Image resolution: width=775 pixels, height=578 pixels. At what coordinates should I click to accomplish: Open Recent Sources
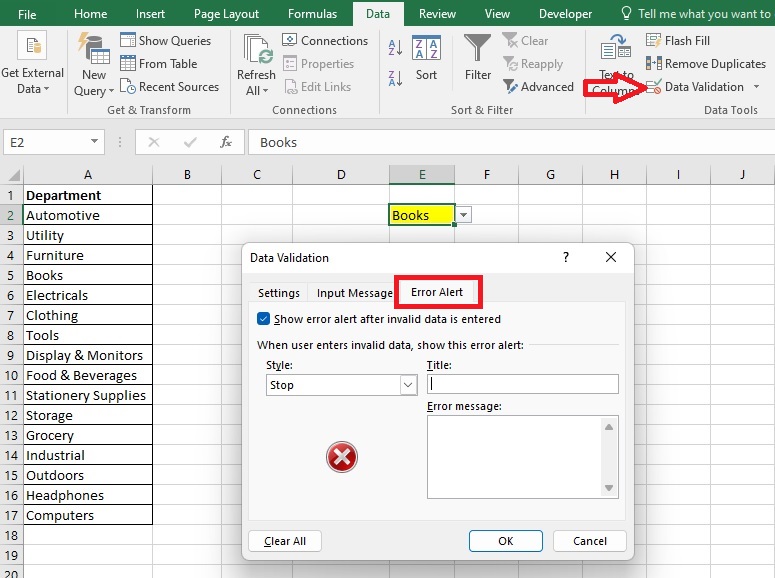170,87
